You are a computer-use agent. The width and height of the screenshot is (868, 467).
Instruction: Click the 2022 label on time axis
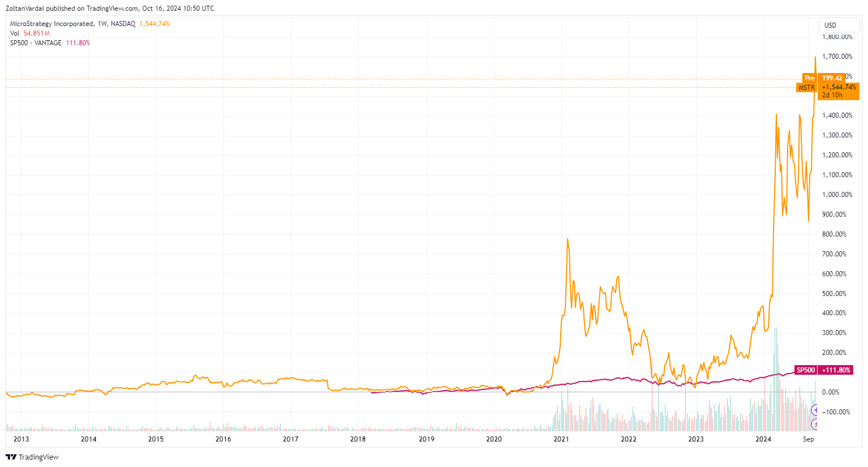point(629,439)
